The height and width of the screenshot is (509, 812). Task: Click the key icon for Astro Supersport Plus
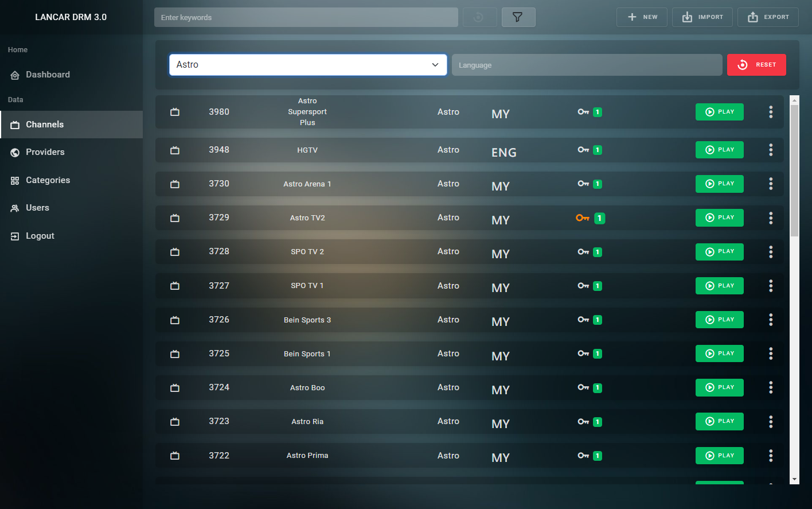pos(583,112)
